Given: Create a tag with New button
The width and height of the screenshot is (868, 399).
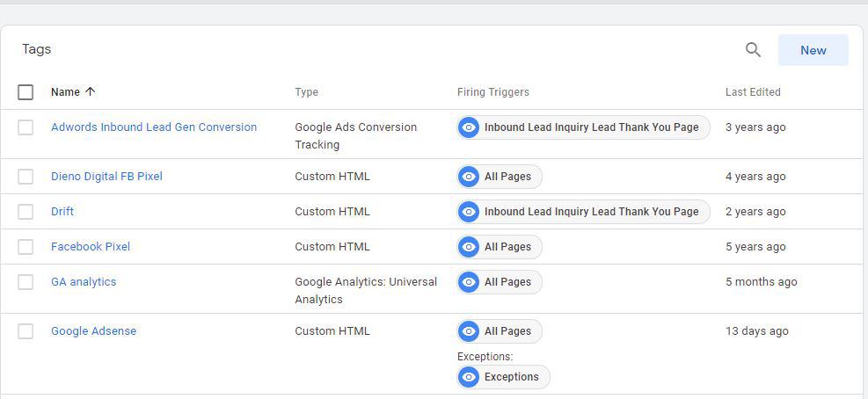Looking at the screenshot, I should [x=813, y=50].
